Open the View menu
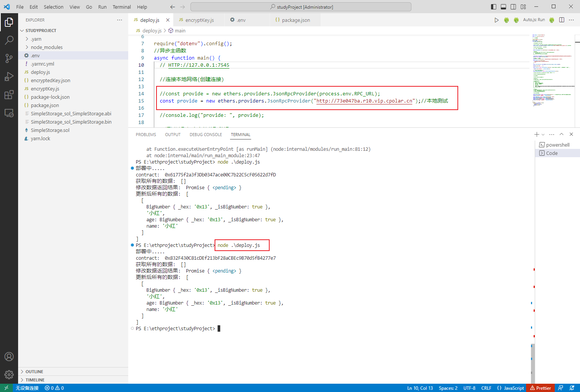580x392 pixels. point(75,7)
